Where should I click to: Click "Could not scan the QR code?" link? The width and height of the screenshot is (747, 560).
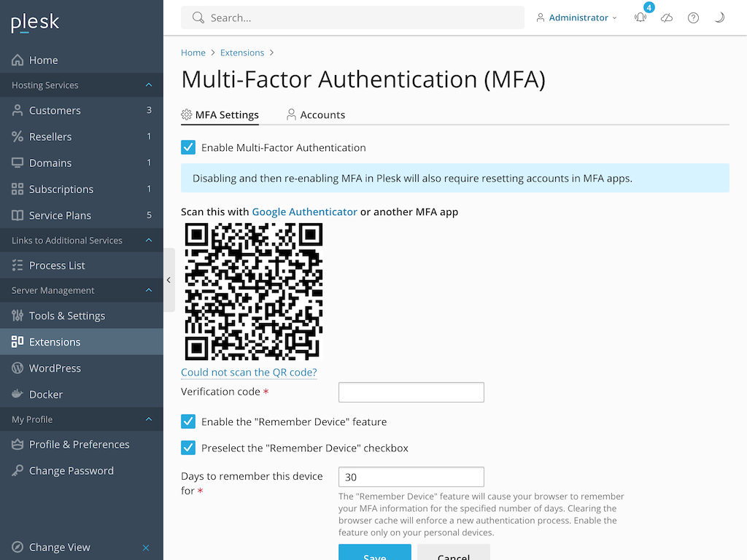[x=249, y=373]
